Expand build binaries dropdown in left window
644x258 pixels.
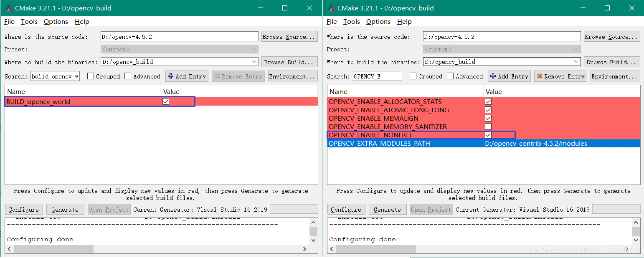tap(254, 62)
